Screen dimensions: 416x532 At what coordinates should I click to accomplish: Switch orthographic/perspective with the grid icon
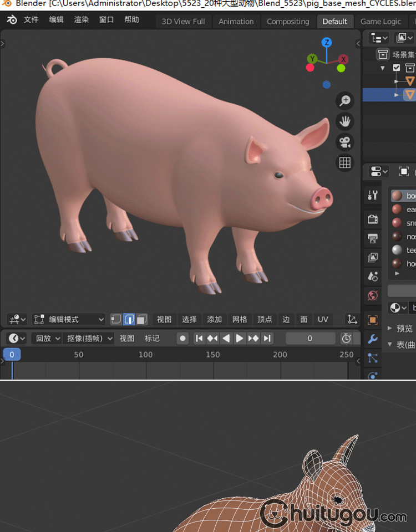[x=345, y=162]
